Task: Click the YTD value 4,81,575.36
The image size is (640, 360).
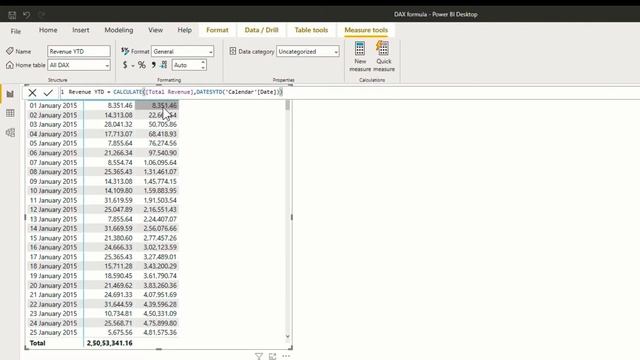Action: (160, 332)
